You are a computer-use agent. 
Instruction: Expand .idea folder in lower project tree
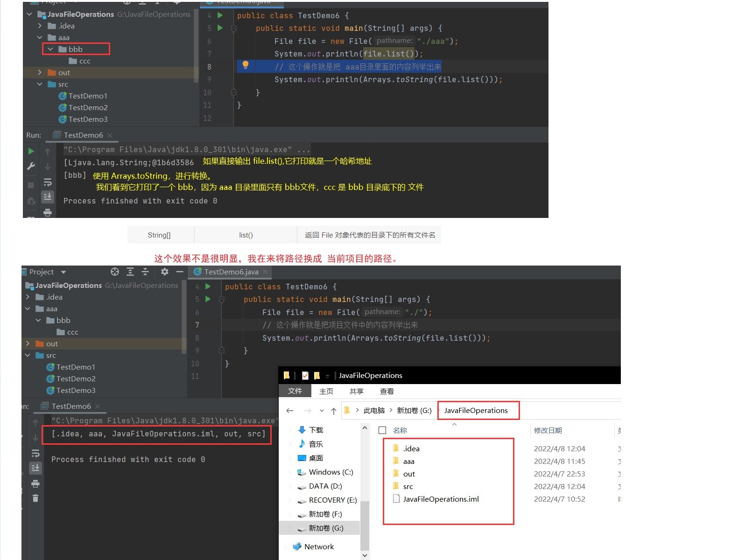click(28, 297)
